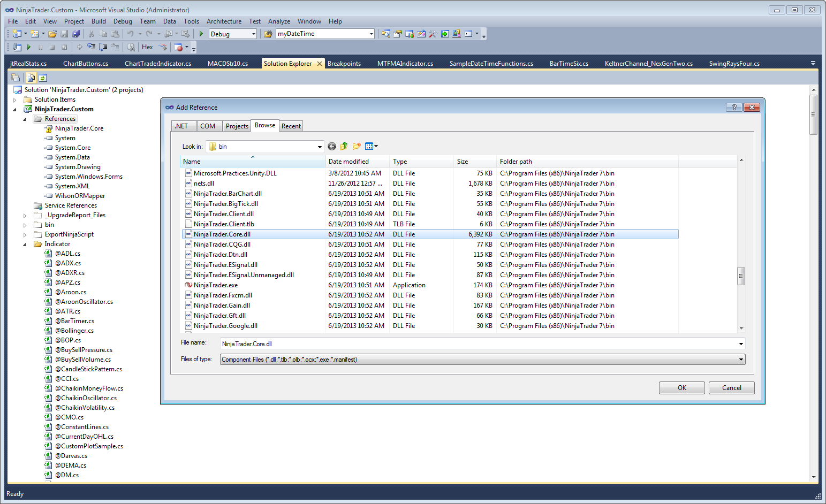Switch to the Recent tab
The image size is (826, 504).
[291, 126]
